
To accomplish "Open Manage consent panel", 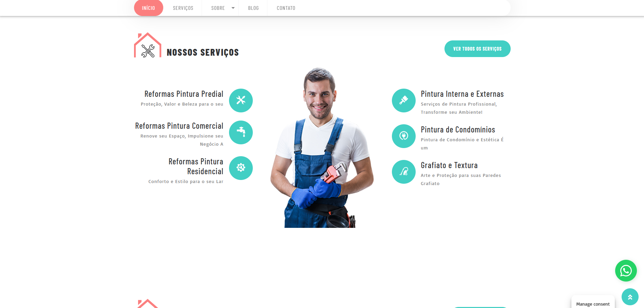I will point(593,304).
